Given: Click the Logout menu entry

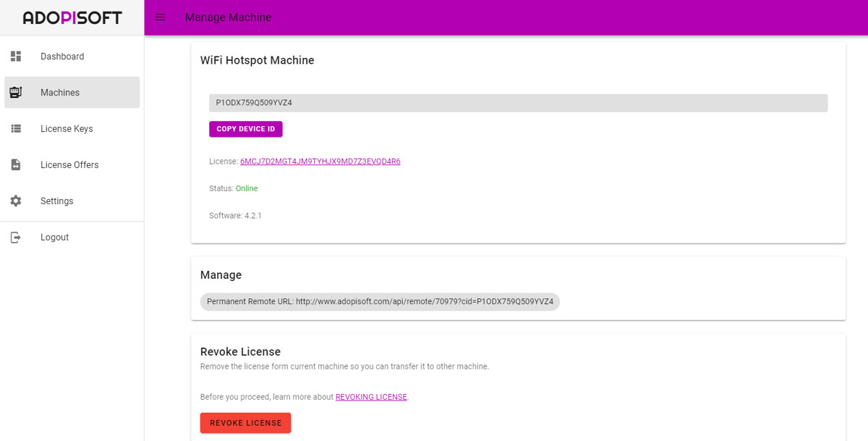Looking at the screenshot, I should pyautogui.click(x=54, y=237).
